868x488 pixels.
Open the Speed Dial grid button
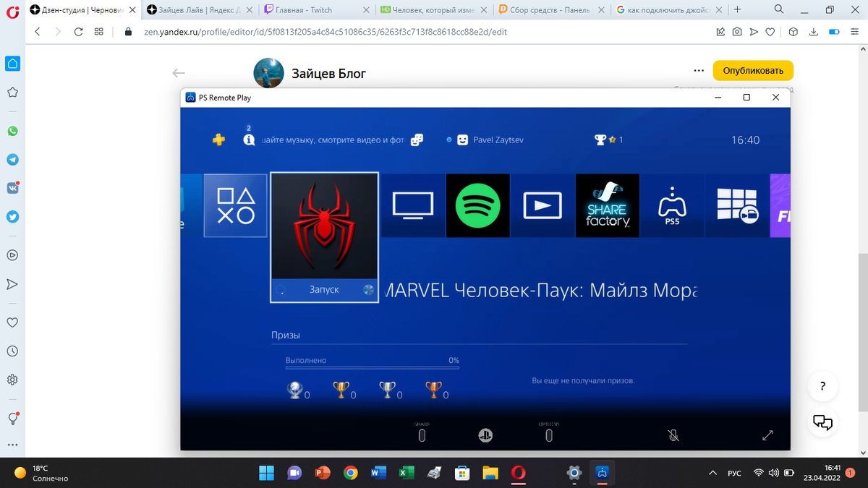click(99, 32)
